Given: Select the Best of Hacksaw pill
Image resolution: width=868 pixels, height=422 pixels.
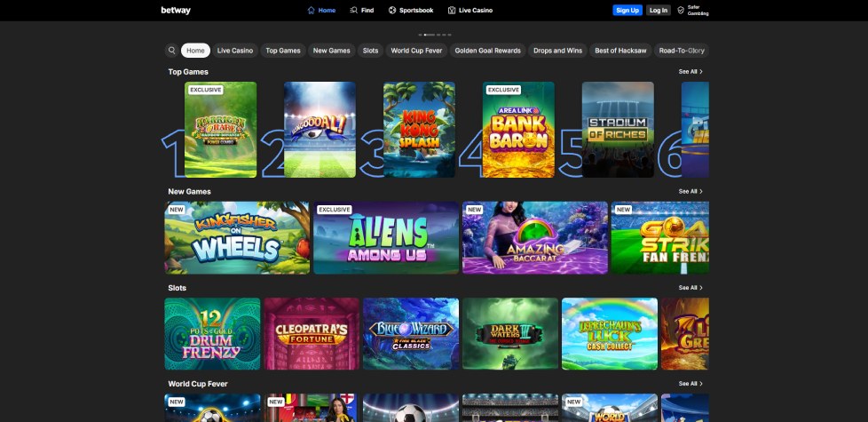Looking at the screenshot, I should 620,51.
